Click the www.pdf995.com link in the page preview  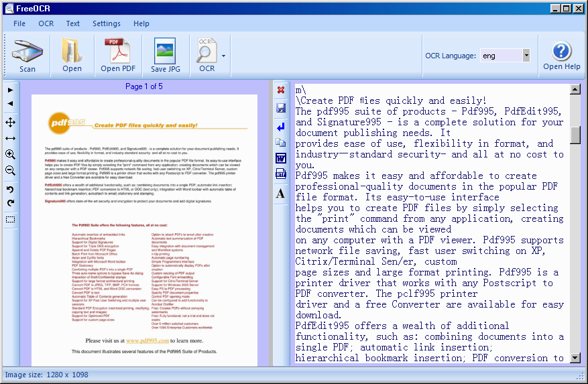click(x=148, y=340)
